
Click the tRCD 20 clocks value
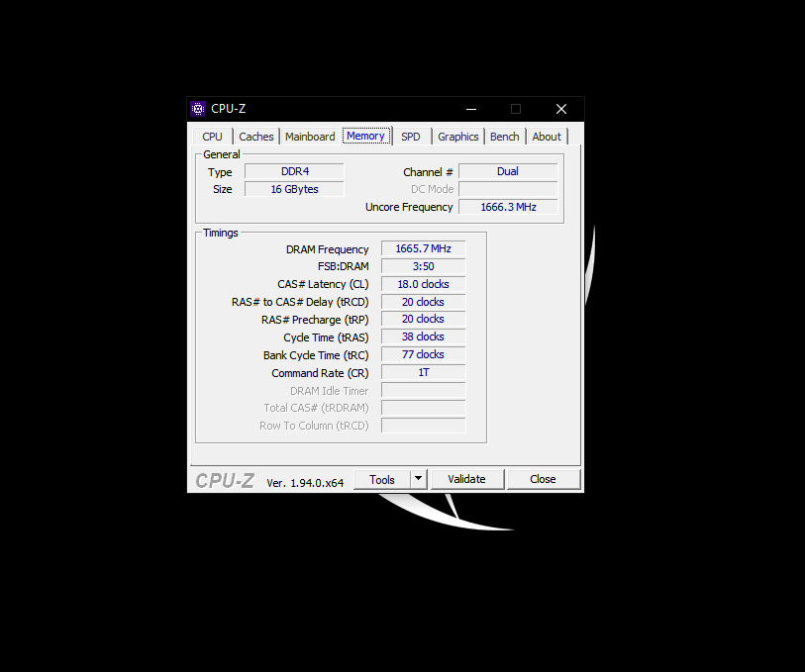pos(424,302)
